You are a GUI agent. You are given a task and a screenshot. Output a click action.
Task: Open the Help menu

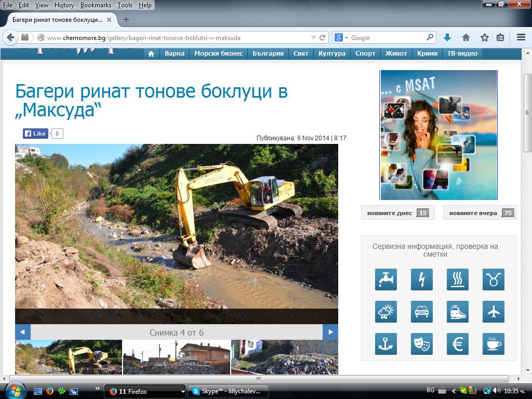tap(145, 5)
